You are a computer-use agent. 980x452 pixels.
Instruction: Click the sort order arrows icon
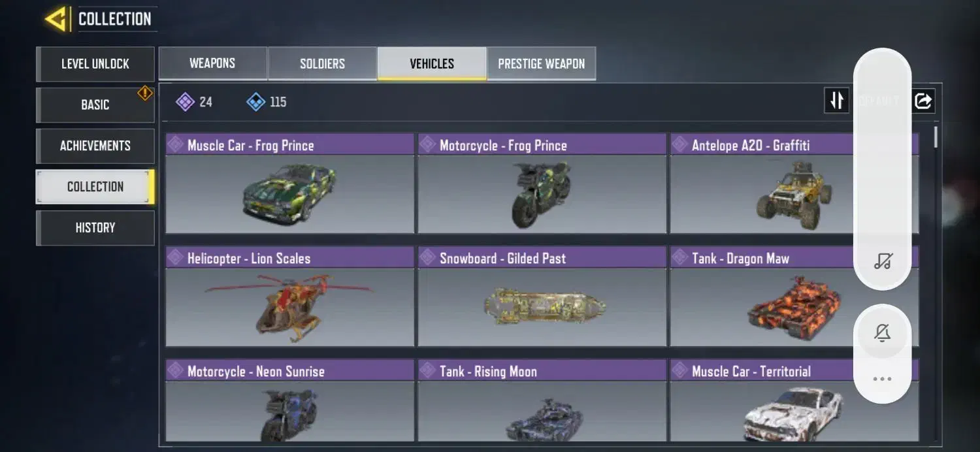tap(836, 101)
